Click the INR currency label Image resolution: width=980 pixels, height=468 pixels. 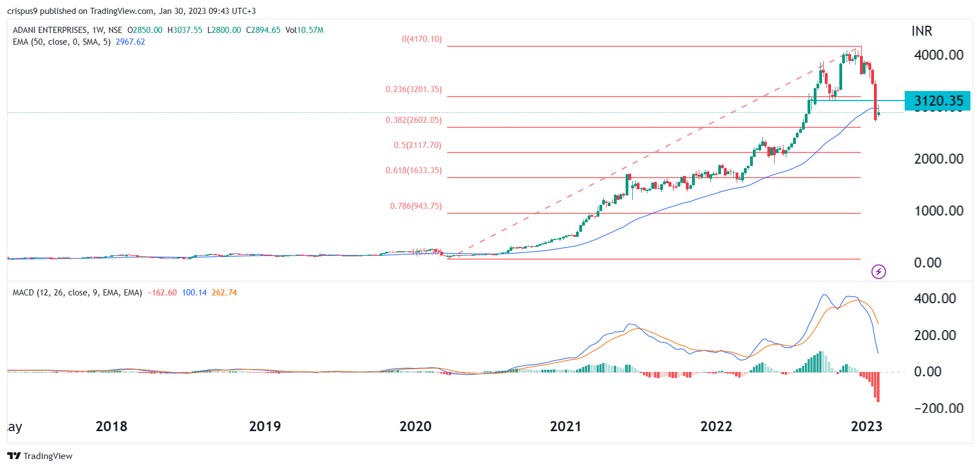[x=922, y=31]
